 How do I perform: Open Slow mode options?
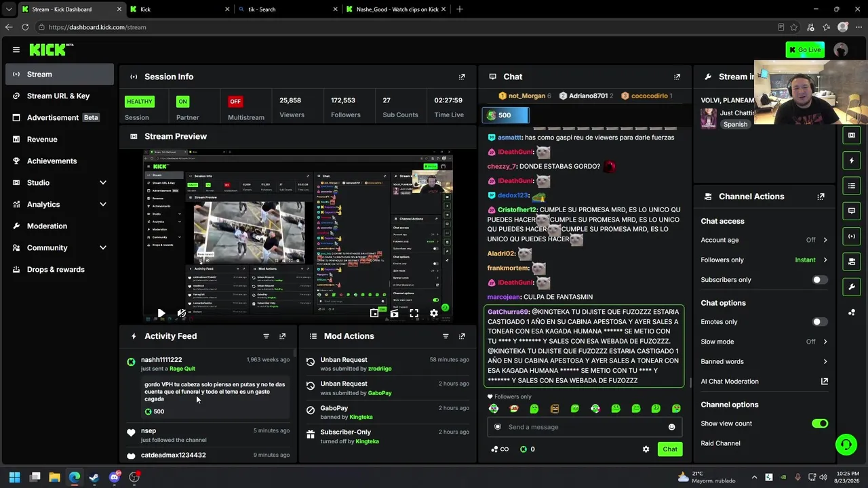(x=764, y=342)
